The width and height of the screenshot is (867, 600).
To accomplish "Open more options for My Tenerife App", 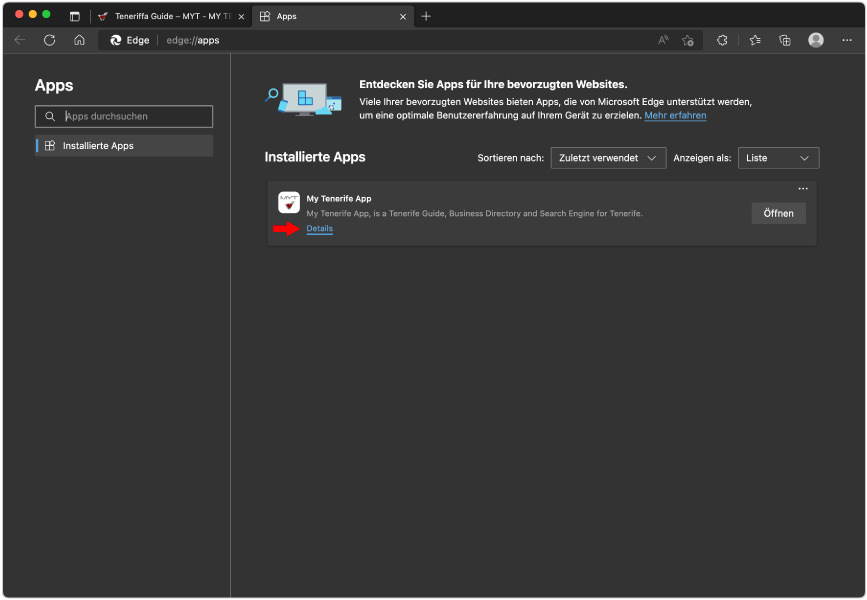I will [x=802, y=189].
